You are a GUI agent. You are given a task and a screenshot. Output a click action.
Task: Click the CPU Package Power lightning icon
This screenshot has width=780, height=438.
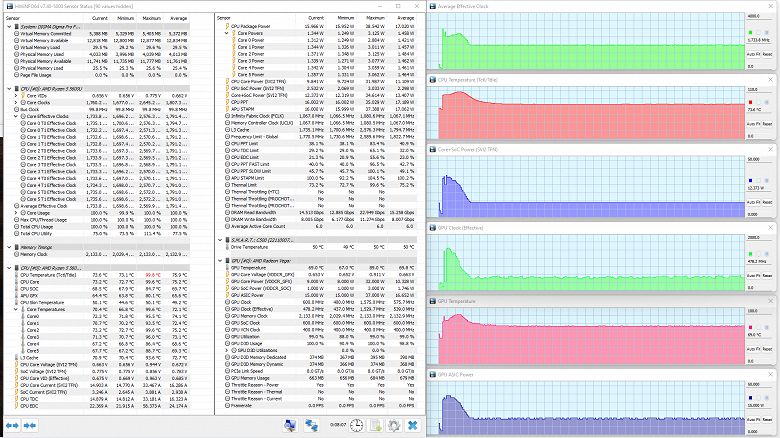[x=227, y=26]
